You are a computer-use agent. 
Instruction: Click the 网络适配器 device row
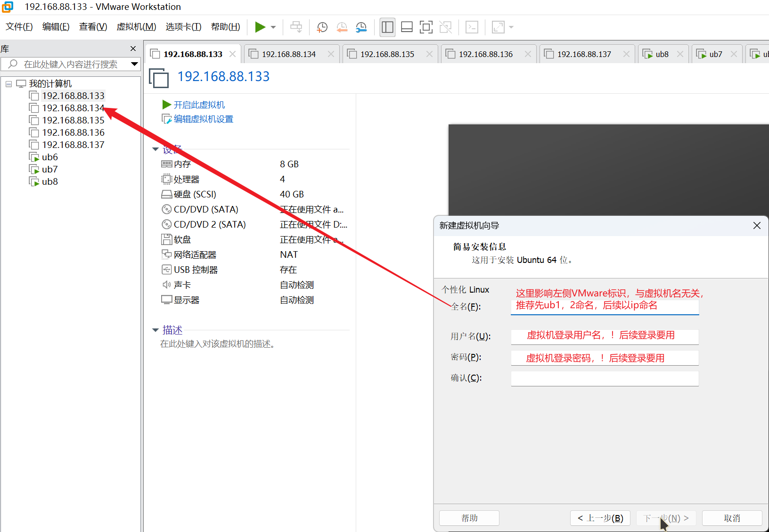(x=254, y=254)
